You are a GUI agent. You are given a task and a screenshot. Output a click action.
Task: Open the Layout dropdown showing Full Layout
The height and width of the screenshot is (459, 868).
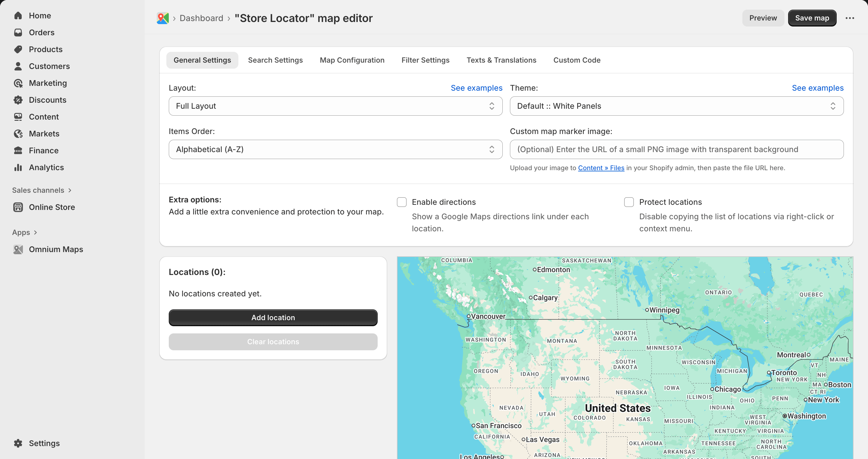click(335, 106)
